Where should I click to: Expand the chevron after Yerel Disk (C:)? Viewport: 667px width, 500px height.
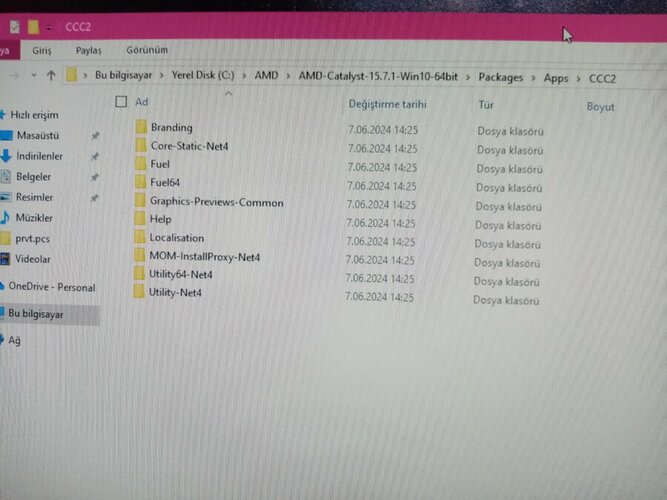(x=244, y=76)
